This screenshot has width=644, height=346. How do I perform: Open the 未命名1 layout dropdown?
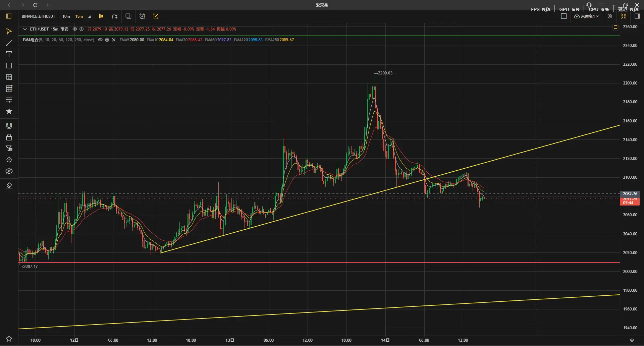click(x=586, y=16)
